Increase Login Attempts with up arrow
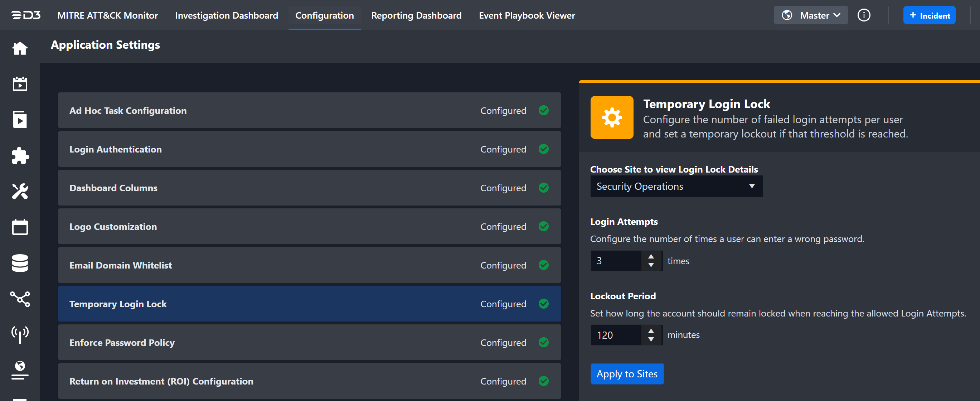Viewport: 980px width, 401px height. click(651, 256)
